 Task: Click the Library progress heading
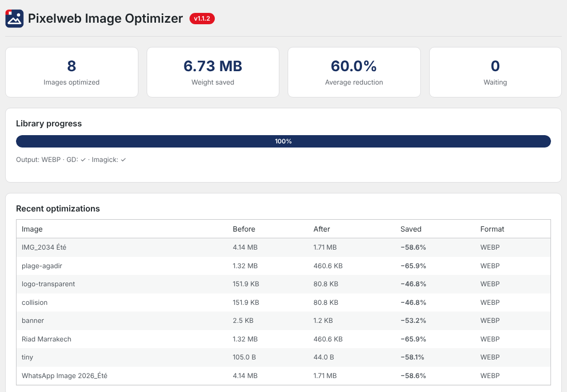tap(49, 124)
